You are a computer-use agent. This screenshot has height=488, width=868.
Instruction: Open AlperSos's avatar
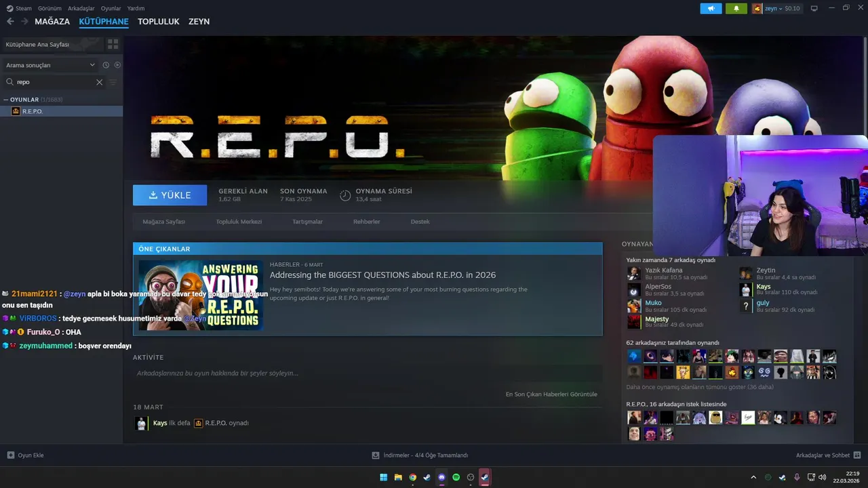click(x=633, y=289)
